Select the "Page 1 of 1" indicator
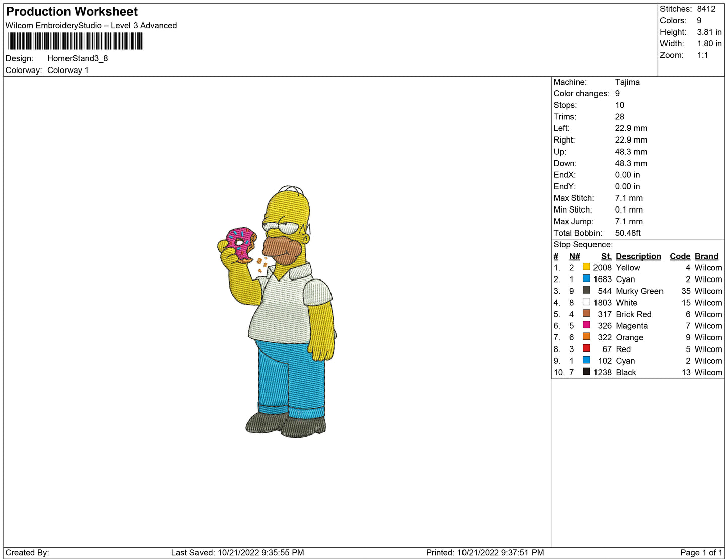The height and width of the screenshot is (560, 728). pyautogui.click(x=701, y=552)
